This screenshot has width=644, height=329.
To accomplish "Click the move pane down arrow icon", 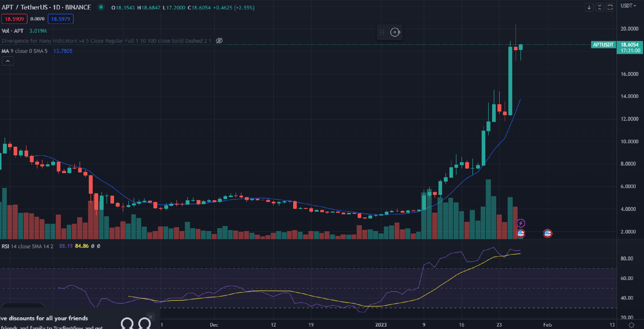I will (589, 7).
